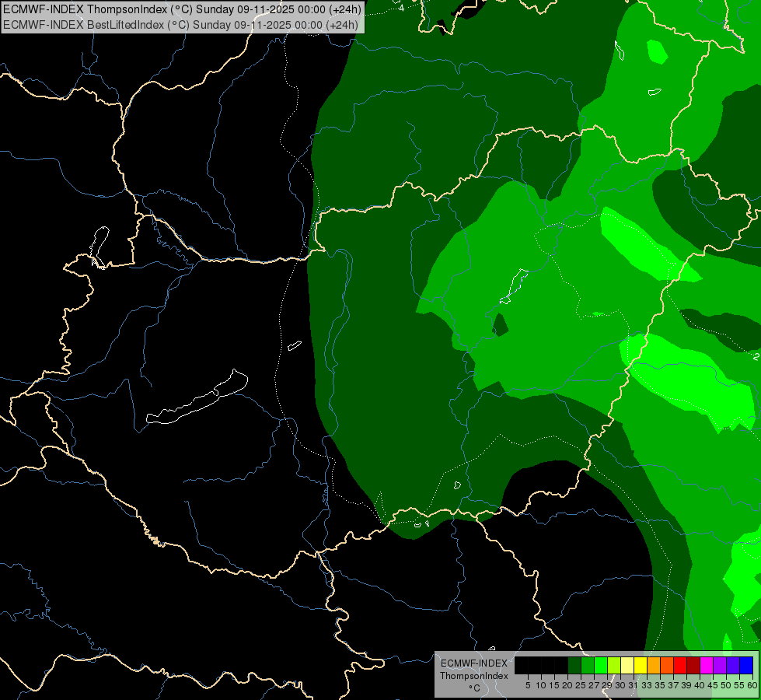Select the yellow-green 29–30 legend swatch
761x700 pixels.
coord(614,665)
